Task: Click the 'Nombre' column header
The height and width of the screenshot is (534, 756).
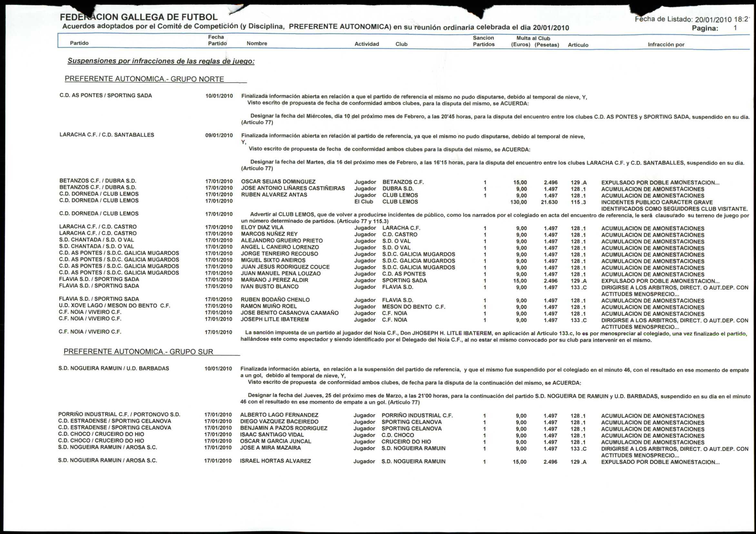Action: (256, 44)
